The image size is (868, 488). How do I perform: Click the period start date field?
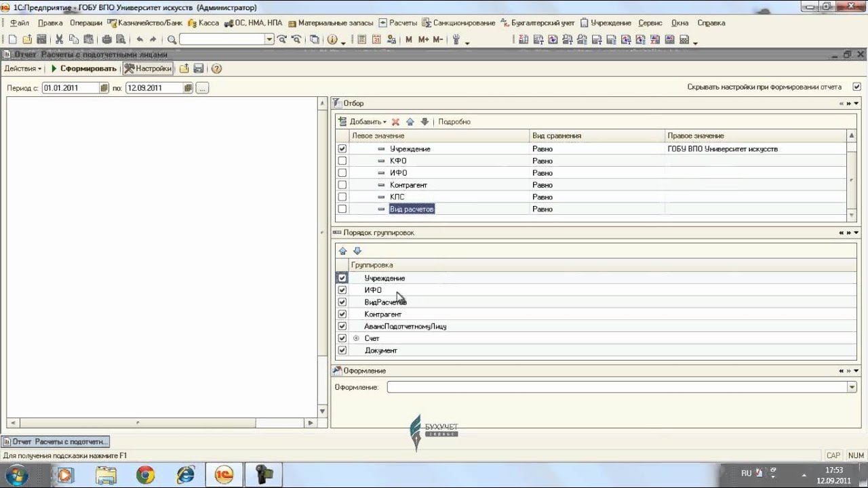pos(71,88)
